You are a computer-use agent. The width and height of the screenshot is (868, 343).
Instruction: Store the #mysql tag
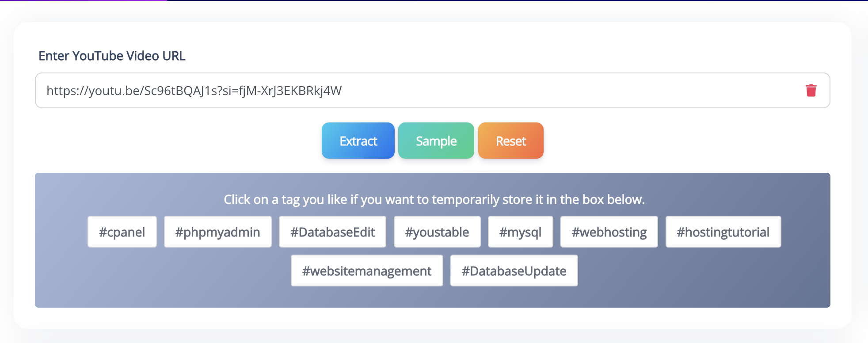click(520, 232)
